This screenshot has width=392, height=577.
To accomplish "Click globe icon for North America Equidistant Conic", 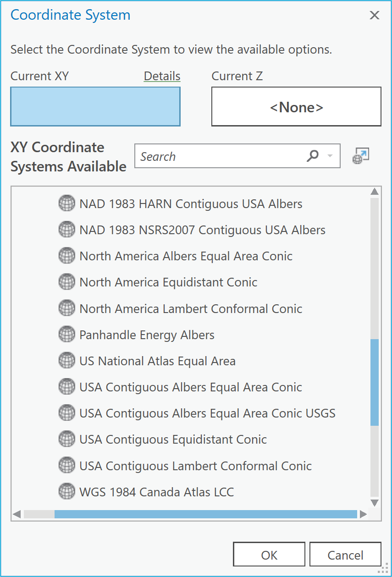I will pyautogui.click(x=67, y=282).
